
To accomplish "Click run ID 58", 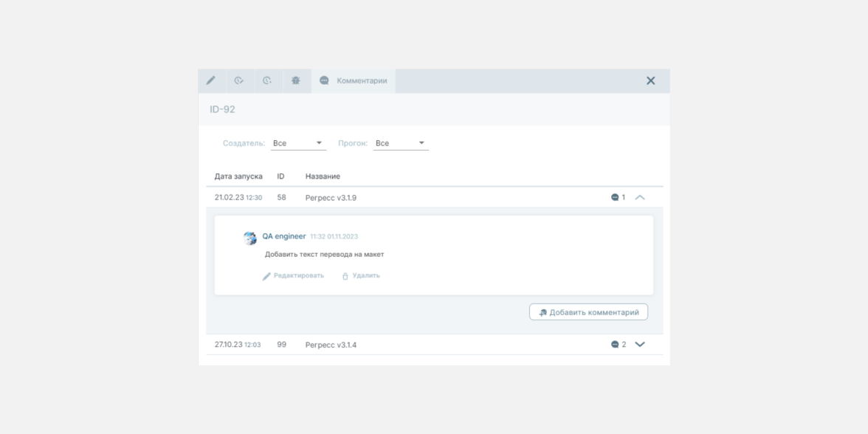I will pyautogui.click(x=282, y=198).
